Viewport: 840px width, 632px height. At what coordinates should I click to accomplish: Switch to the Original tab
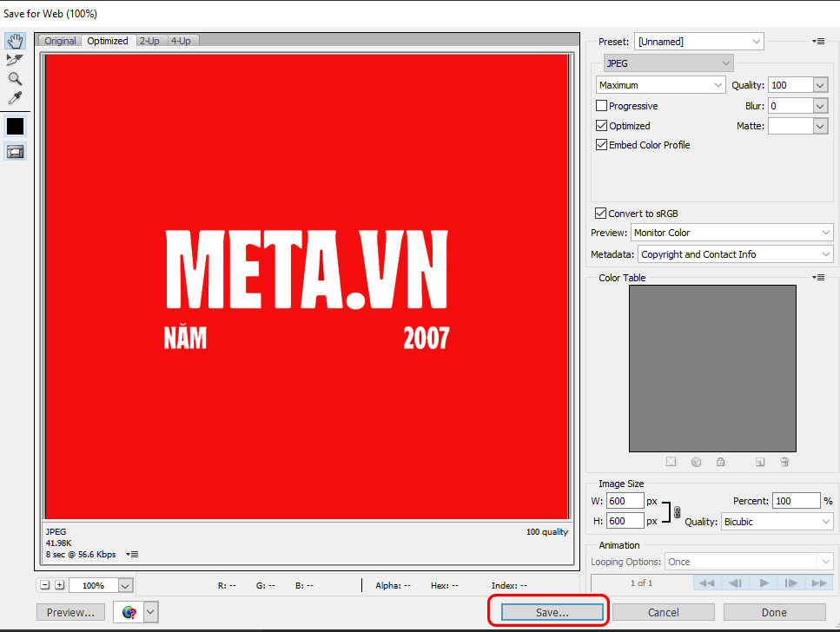point(59,40)
